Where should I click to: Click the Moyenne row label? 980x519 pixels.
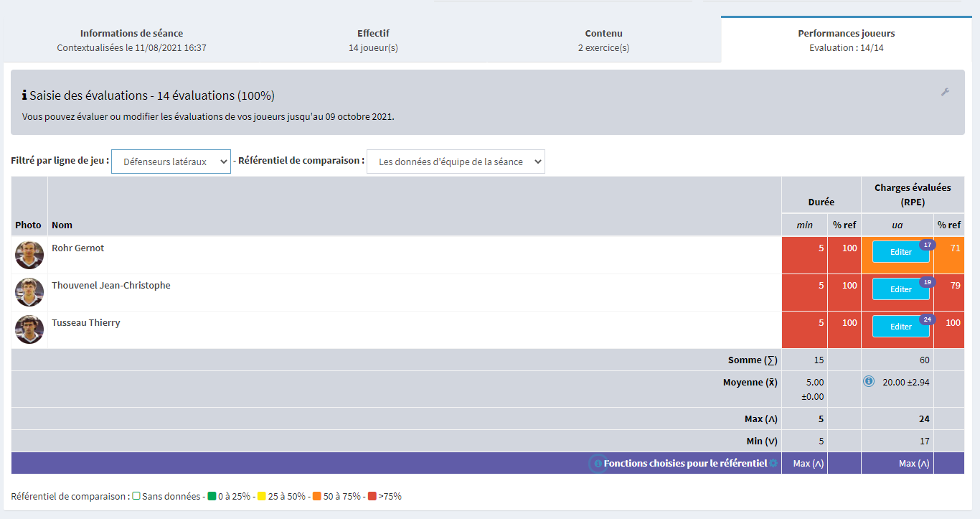750,382
